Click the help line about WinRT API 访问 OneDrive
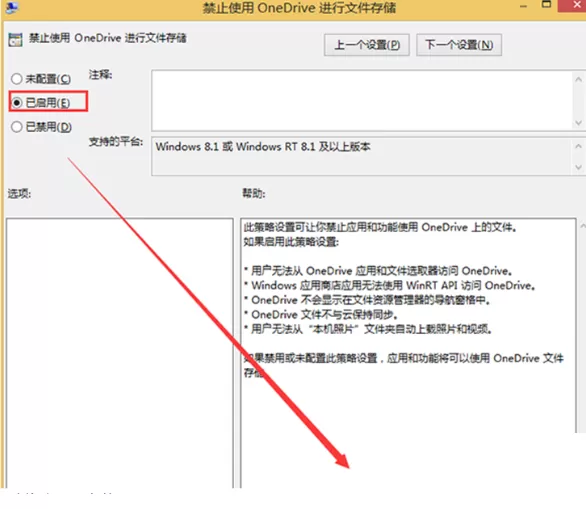Viewport: 586px width, 509px height. click(x=390, y=286)
